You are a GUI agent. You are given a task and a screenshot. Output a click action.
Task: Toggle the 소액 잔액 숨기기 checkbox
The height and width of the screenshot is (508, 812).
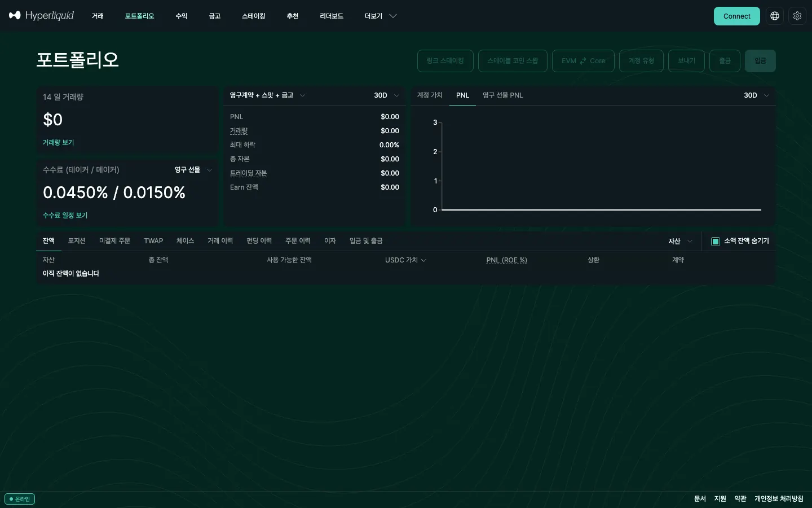point(716,241)
